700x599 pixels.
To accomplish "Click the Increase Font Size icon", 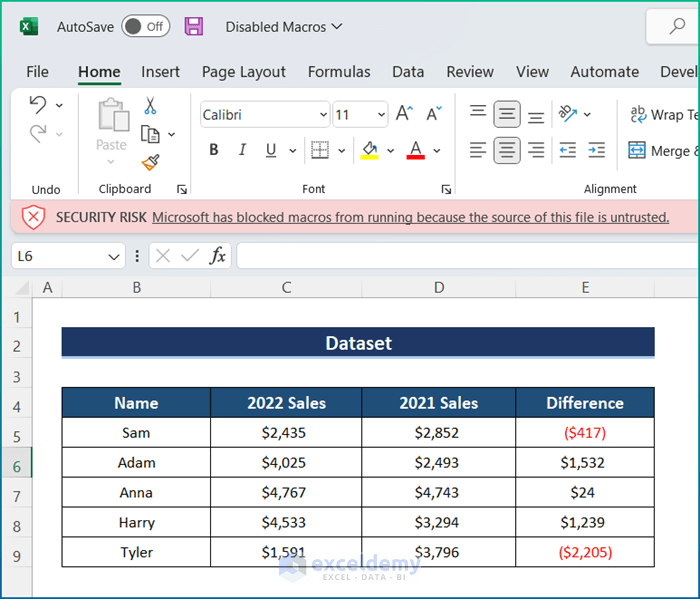I will (x=404, y=115).
